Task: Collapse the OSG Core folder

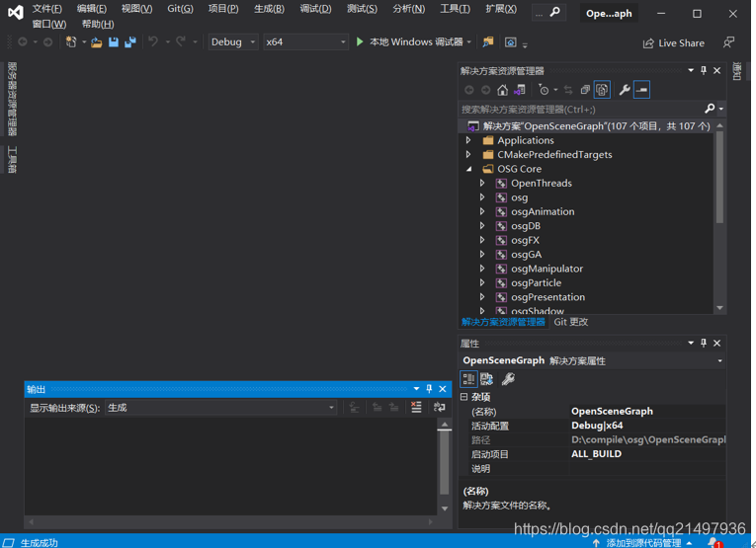Action: pyautogui.click(x=468, y=169)
